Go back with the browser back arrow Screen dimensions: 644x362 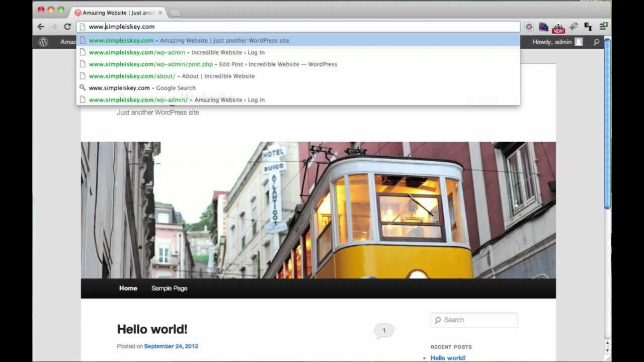coord(41,27)
